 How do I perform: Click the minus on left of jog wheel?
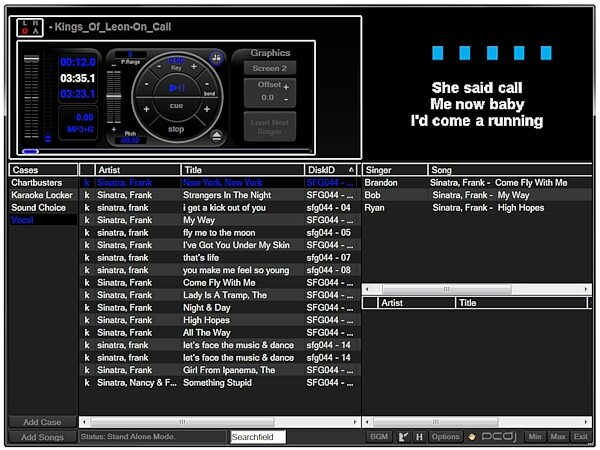(147, 84)
